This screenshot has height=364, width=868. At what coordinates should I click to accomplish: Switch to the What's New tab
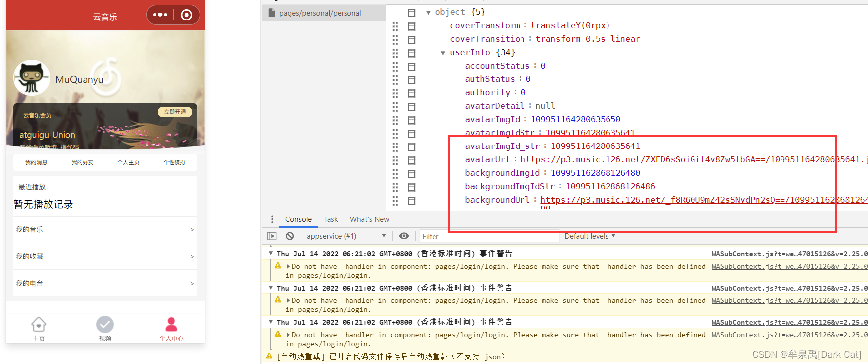pos(369,219)
